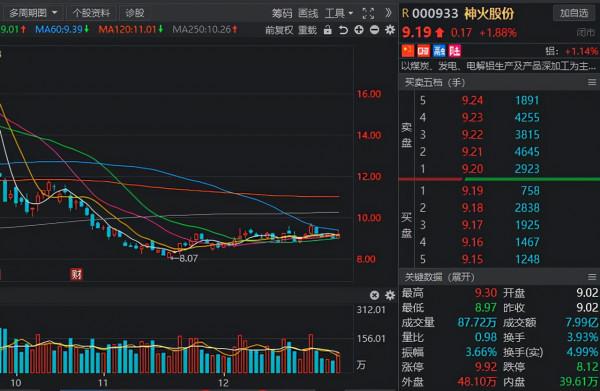Click the China flag market tag icon

pos(408,51)
